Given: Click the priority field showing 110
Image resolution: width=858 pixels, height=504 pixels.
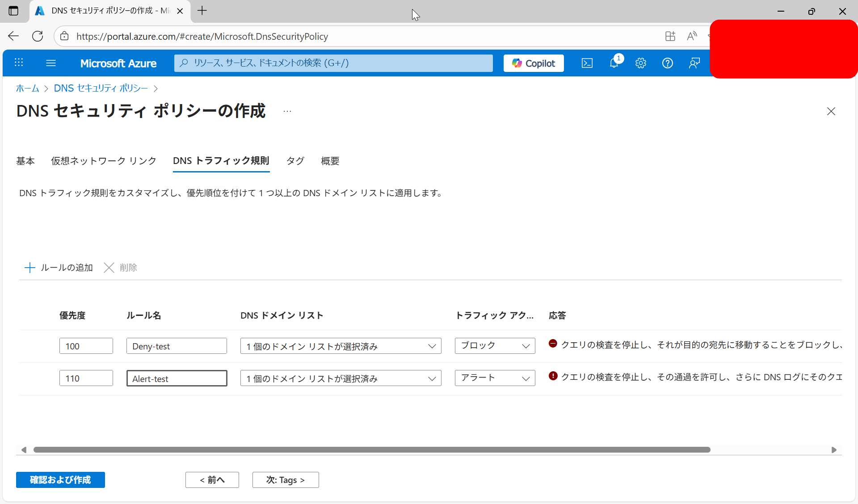Looking at the screenshot, I should coord(86,378).
